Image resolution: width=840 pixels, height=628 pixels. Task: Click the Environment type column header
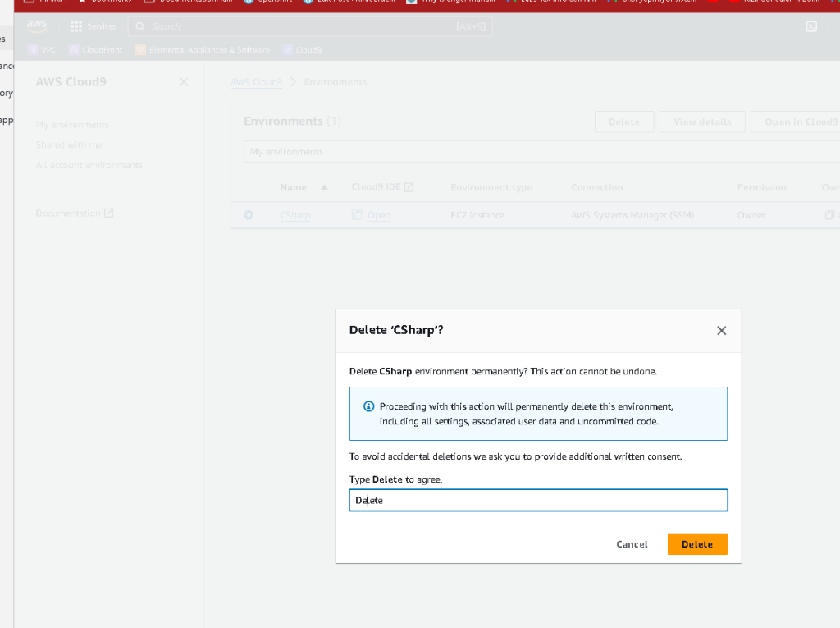491,187
